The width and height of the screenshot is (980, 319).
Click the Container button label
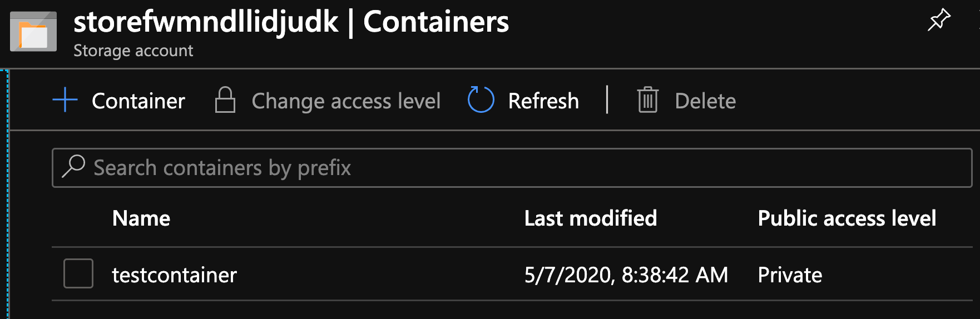[x=138, y=101]
